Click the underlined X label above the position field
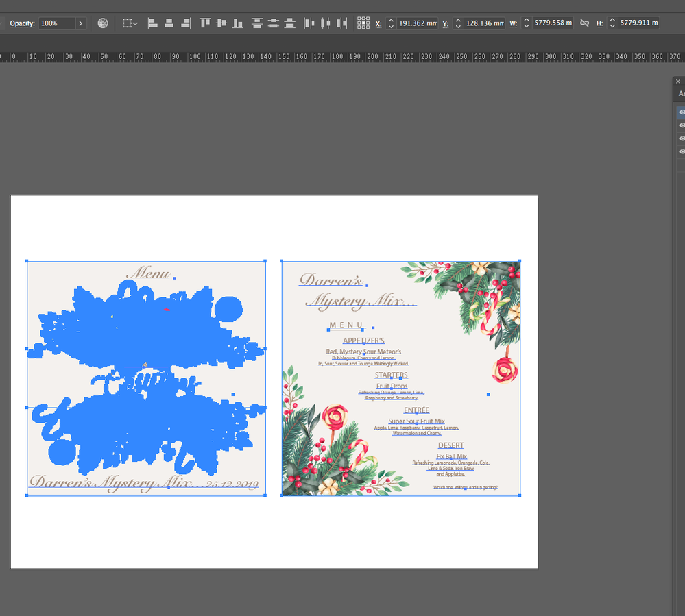 pyautogui.click(x=378, y=23)
